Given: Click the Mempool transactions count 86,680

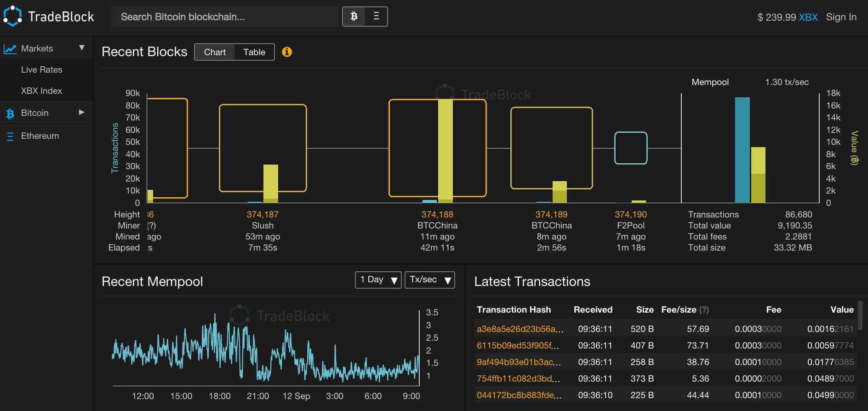Looking at the screenshot, I should point(799,215).
